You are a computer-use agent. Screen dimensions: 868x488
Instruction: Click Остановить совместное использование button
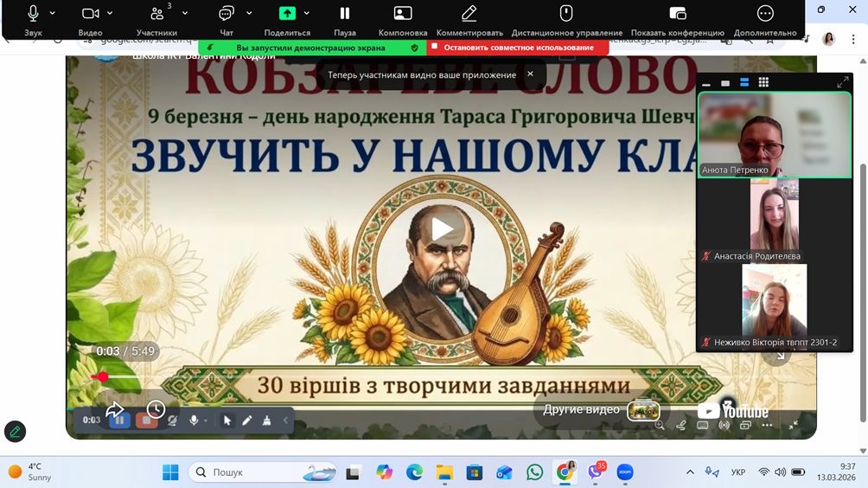coord(518,48)
